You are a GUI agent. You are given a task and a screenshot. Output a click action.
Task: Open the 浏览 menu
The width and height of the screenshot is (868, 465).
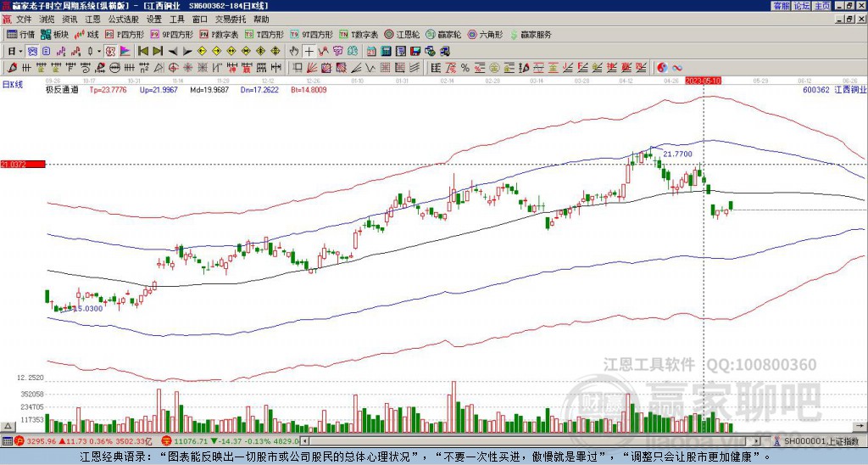(47, 20)
